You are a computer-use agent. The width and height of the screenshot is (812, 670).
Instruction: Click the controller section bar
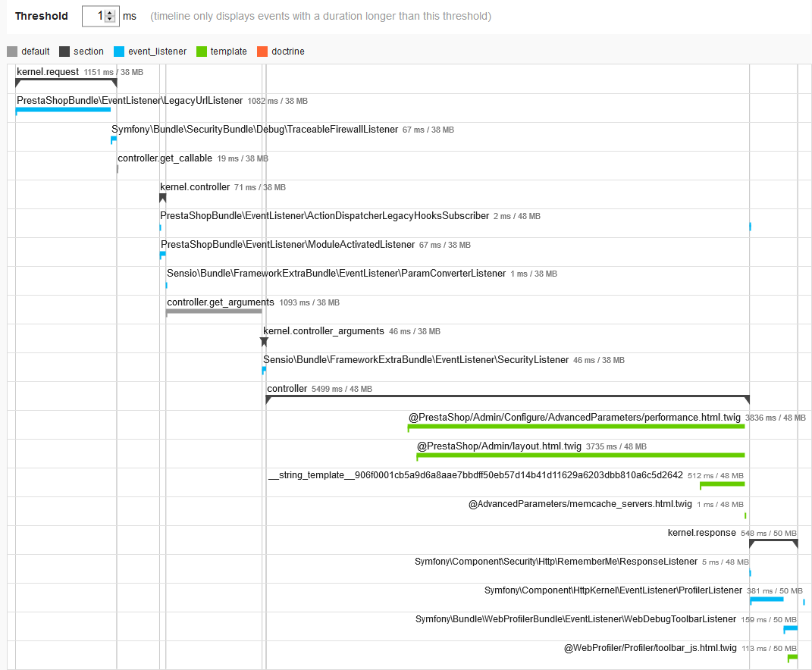click(x=507, y=399)
